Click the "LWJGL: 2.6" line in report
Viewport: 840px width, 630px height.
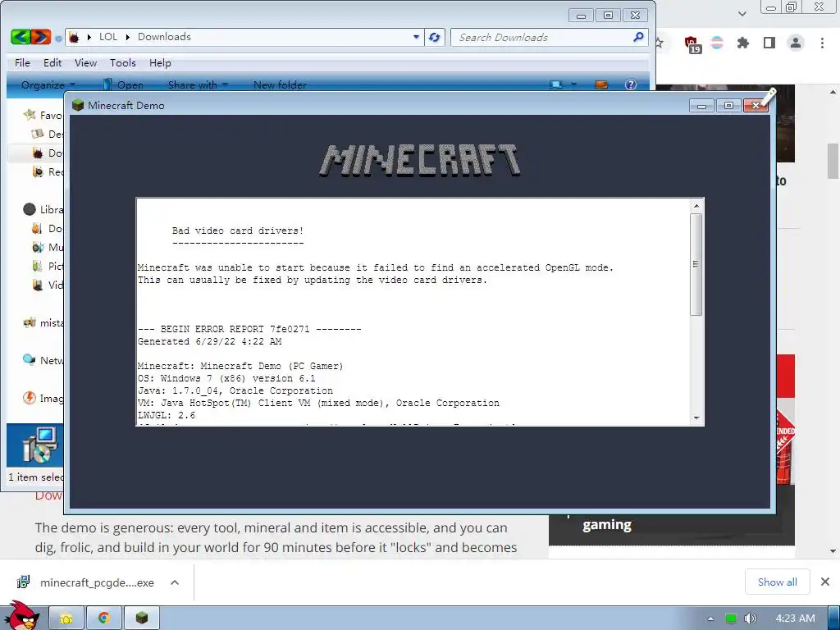[166, 415]
